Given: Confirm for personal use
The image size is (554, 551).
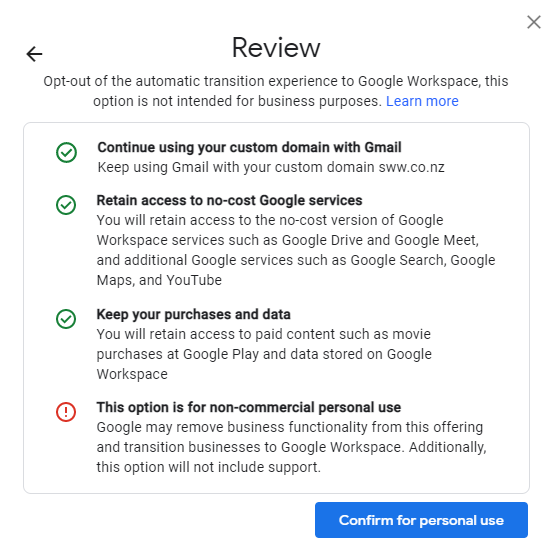Looking at the screenshot, I should [x=421, y=520].
